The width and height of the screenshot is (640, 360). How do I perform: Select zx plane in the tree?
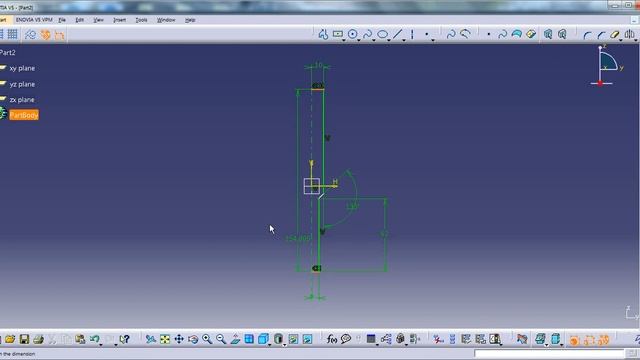[x=22, y=100]
